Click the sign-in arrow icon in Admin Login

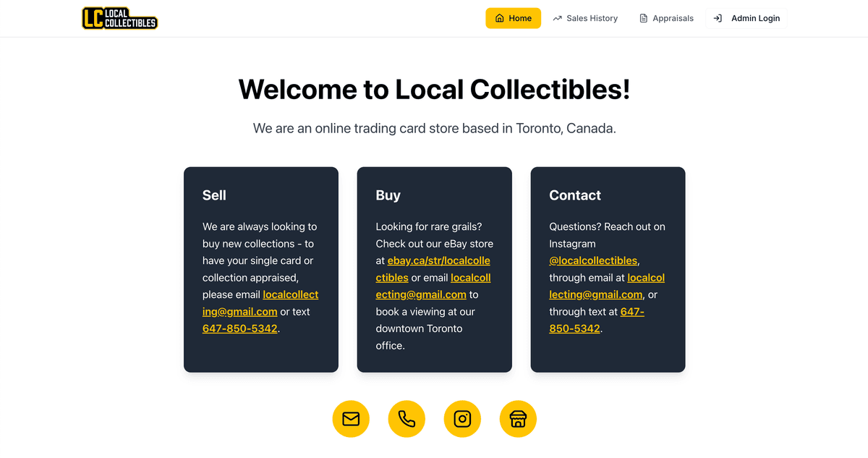pos(718,19)
